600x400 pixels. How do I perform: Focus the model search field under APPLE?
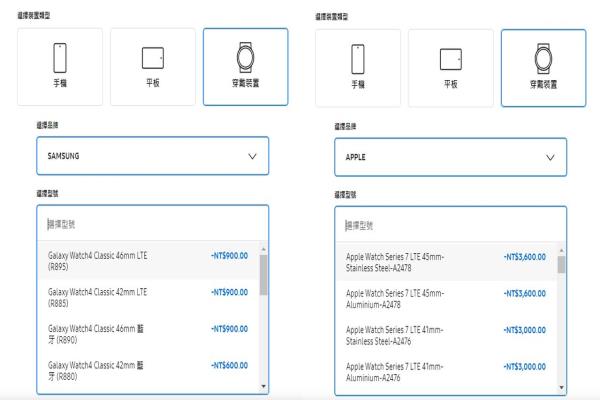point(450,225)
